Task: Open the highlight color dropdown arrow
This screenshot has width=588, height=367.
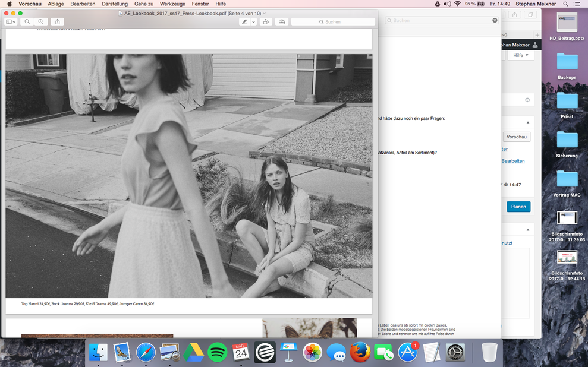Action: (x=253, y=22)
